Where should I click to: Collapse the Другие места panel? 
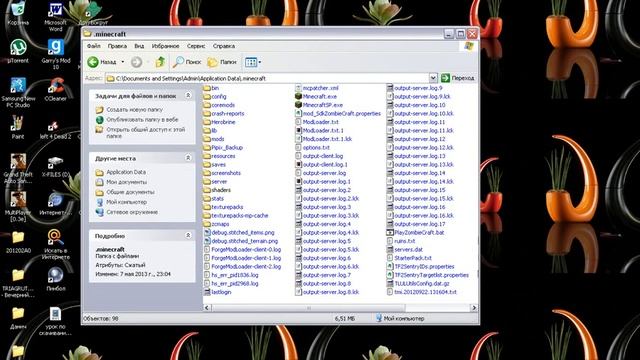pos(188,158)
